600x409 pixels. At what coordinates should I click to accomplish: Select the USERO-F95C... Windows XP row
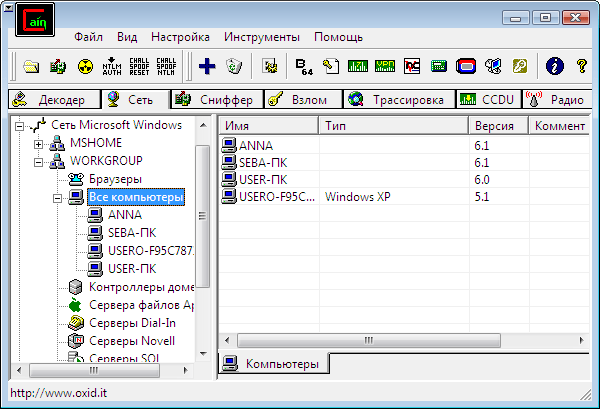click(405, 197)
